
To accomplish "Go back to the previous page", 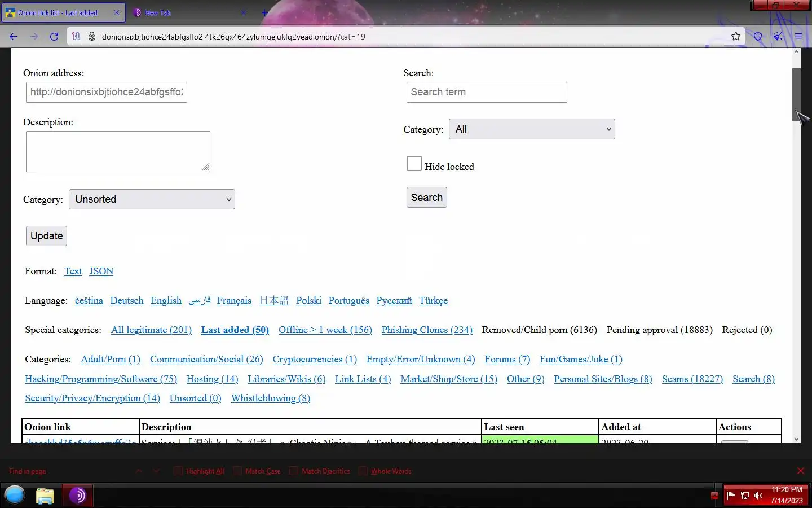I will (x=14, y=37).
